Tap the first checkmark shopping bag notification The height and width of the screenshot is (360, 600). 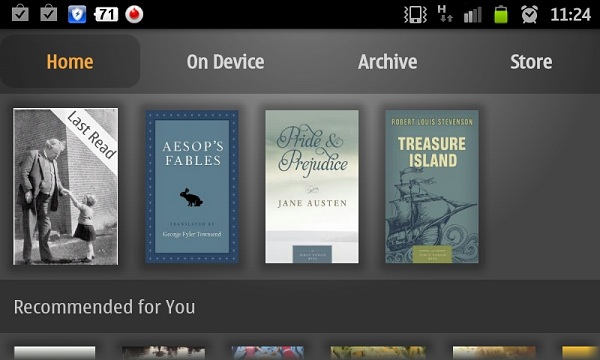coord(20,14)
